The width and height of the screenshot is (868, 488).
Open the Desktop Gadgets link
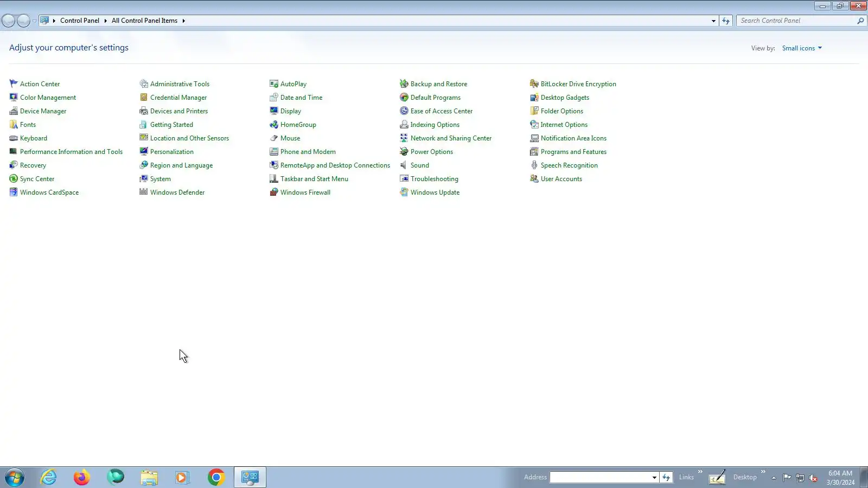[x=565, y=98]
